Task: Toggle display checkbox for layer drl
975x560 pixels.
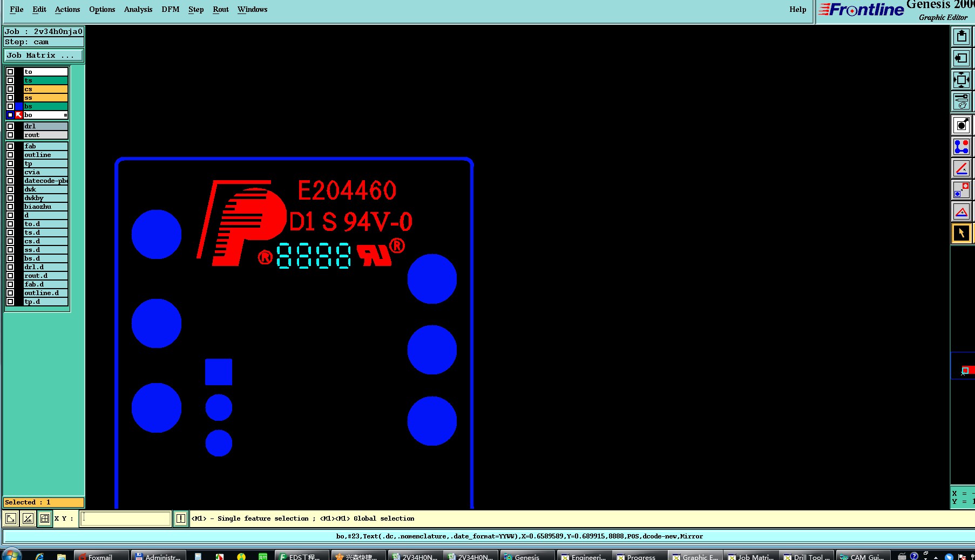Action: (10, 126)
